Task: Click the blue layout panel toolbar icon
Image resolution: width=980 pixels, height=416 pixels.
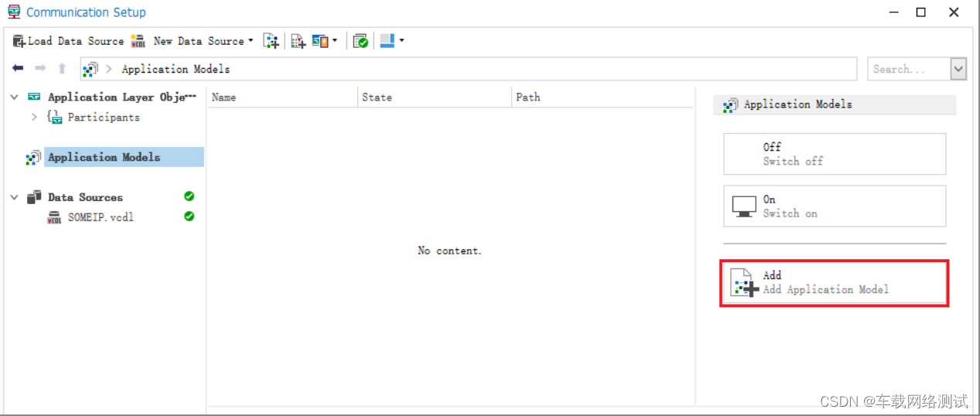Action: (388, 41)
